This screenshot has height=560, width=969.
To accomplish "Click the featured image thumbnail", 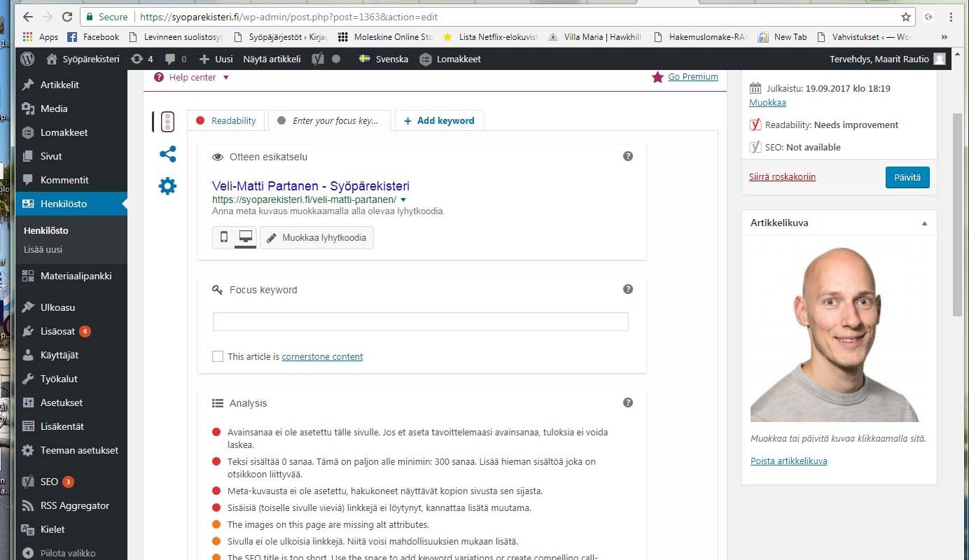I will (x=835, y=335).
